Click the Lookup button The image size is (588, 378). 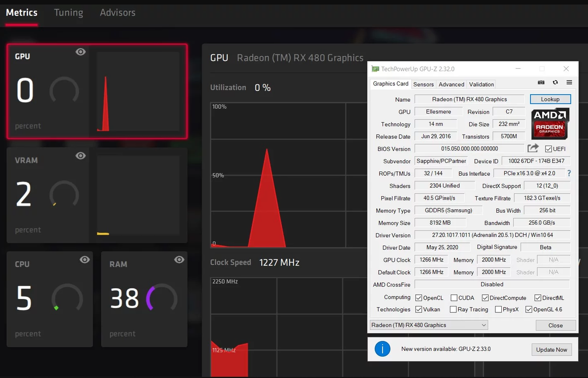tap(550, 99)
